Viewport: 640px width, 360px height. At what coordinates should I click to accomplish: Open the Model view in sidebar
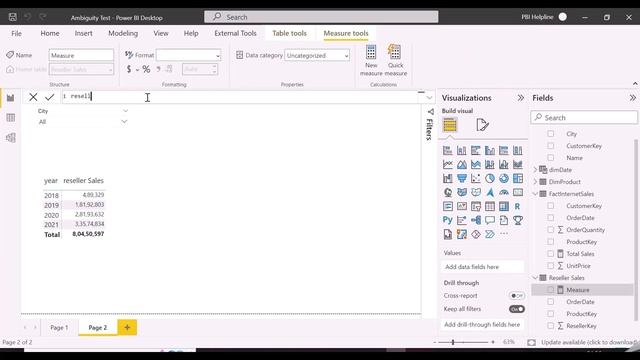[11, 138]
